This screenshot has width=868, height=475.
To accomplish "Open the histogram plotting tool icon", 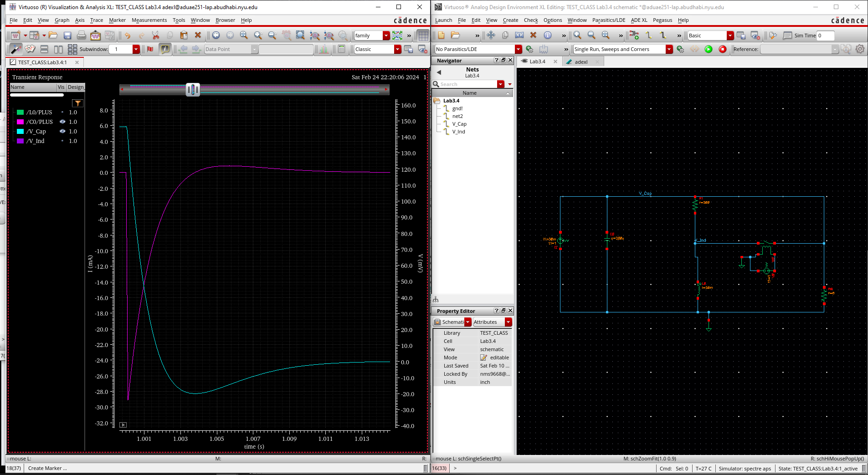I will point(324,49).
